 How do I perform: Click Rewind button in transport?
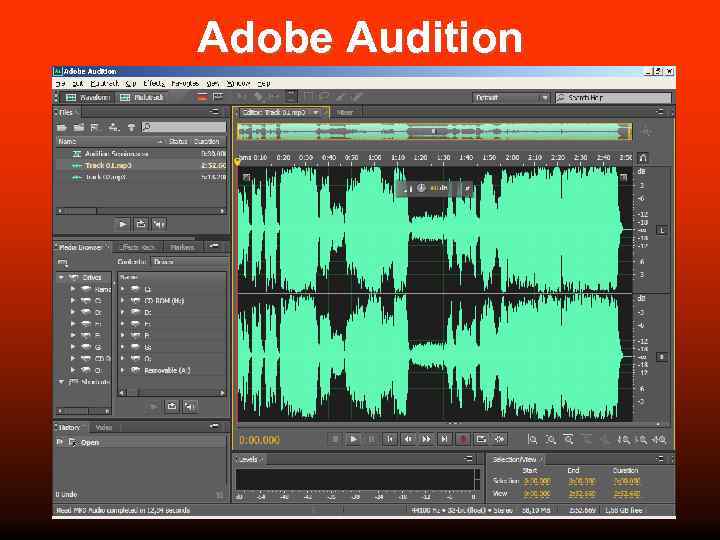click(408, 439)
